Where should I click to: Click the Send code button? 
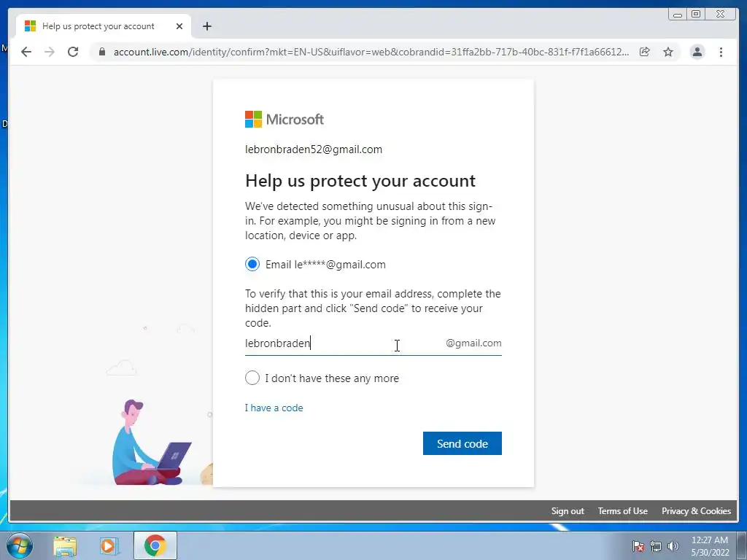point(462,443)
